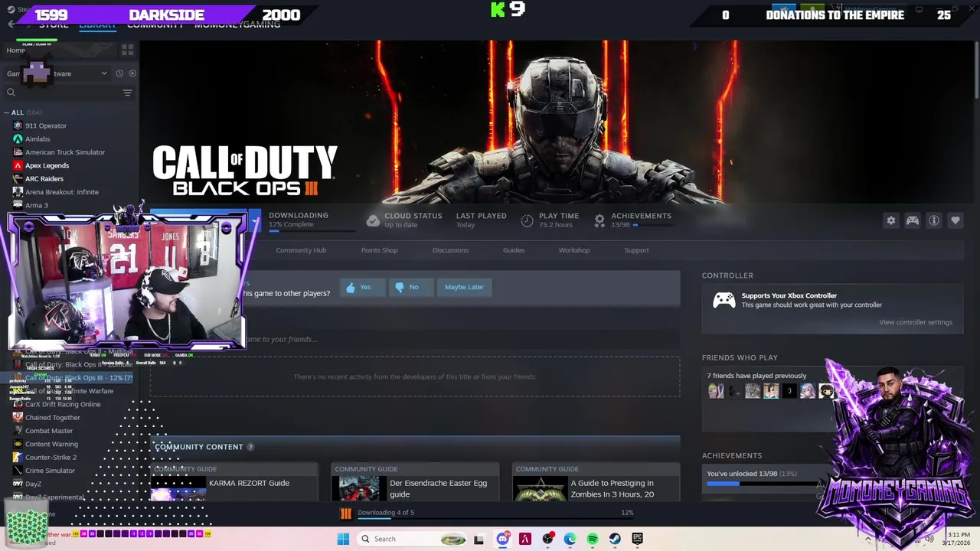The height and width of the screenshot is (551, 980).
Task: Open Spotify from the taskbar
Action: click(593, 539)
